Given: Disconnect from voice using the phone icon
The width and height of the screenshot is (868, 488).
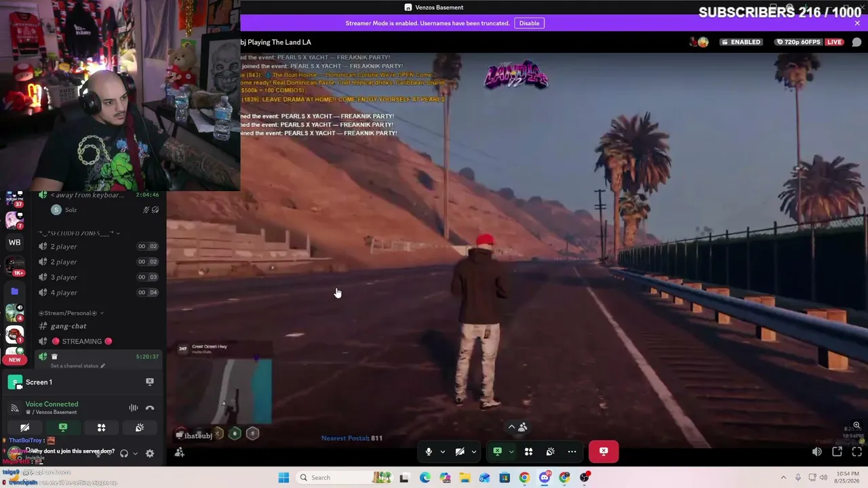Looking at the screenshot, I should [150, 408].
